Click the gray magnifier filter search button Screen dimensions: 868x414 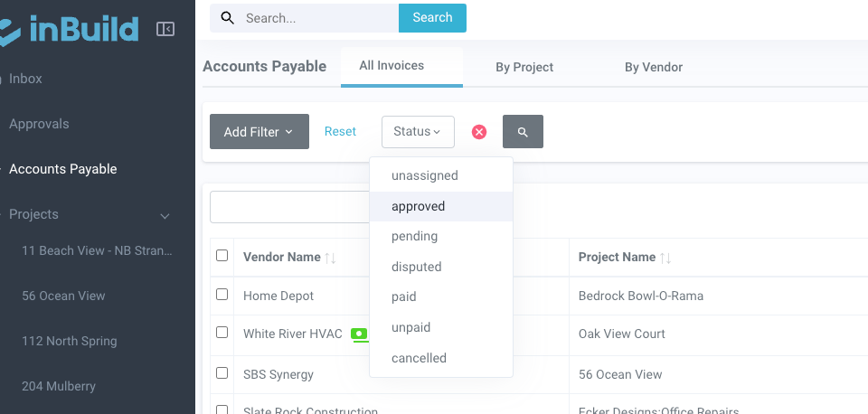tap(523, 132)
